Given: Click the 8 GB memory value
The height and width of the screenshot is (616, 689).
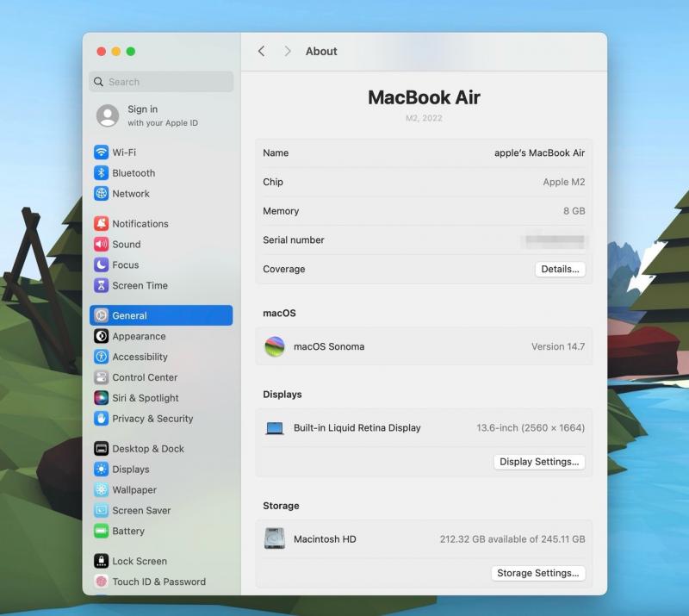Looking at the screenshot, I should click(x=574, y=211).
